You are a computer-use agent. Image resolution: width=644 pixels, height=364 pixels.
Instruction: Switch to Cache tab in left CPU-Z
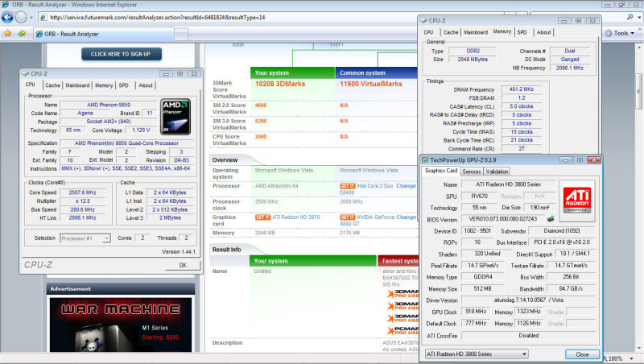coord(52,85)
